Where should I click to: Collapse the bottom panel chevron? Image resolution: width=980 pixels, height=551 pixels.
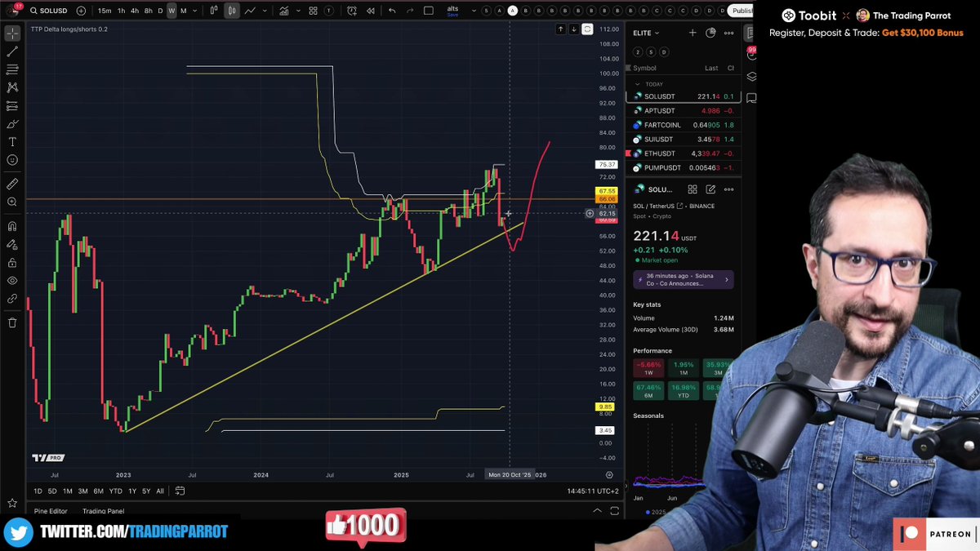point(599,511)
